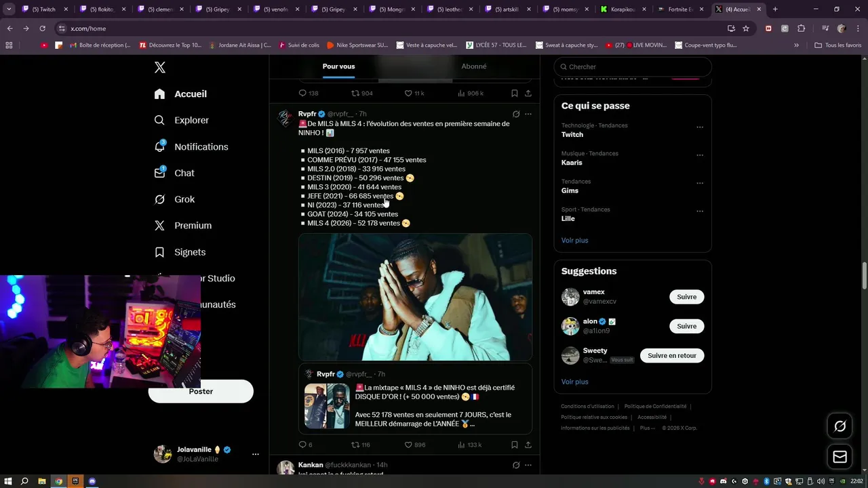868x488 pixels.
Task: Open the Rvpfr profile avatar
Action: (x=285, y=118)
